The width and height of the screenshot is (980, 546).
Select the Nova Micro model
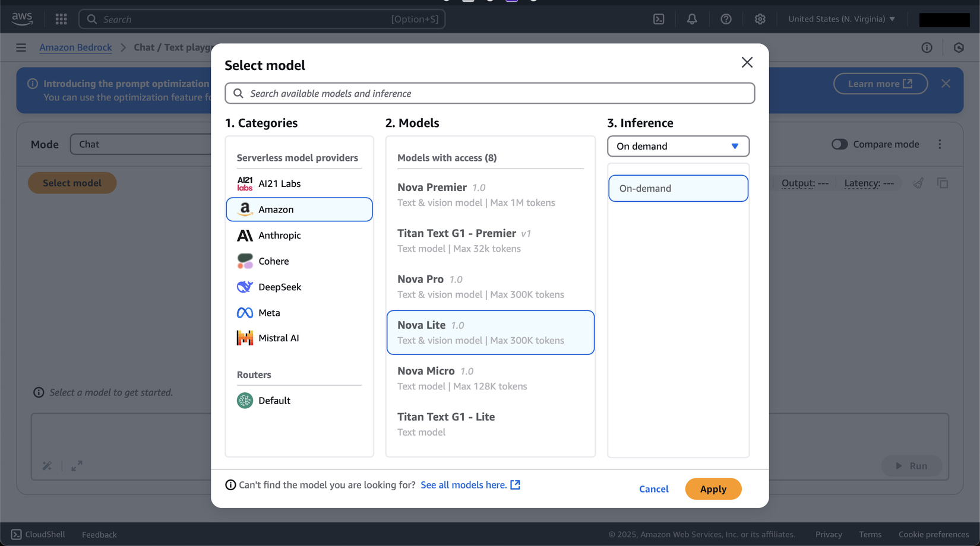point(490,378)
